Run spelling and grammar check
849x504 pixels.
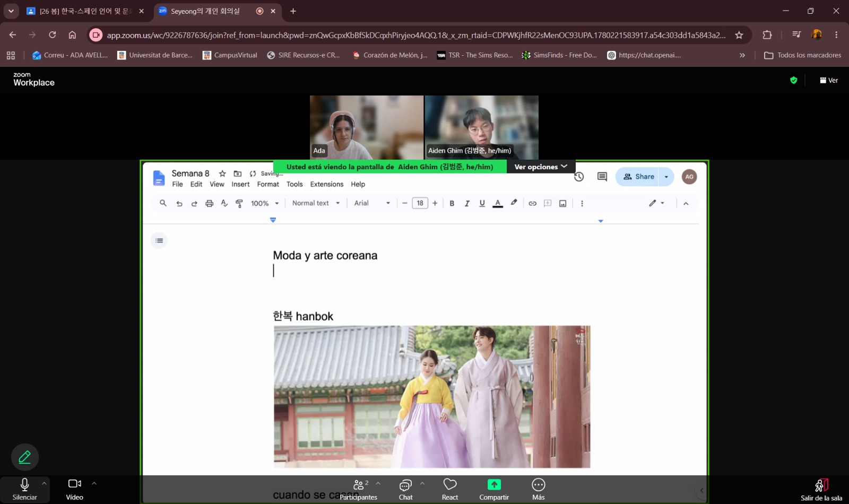click(224, 203)
